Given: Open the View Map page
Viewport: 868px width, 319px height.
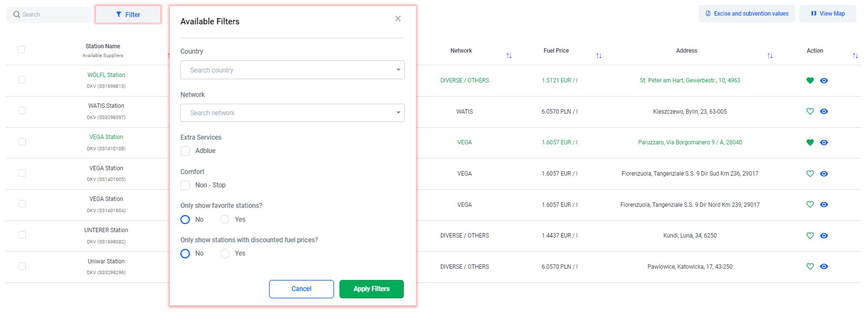Looking at the screenshot, I should click(828, 14).
